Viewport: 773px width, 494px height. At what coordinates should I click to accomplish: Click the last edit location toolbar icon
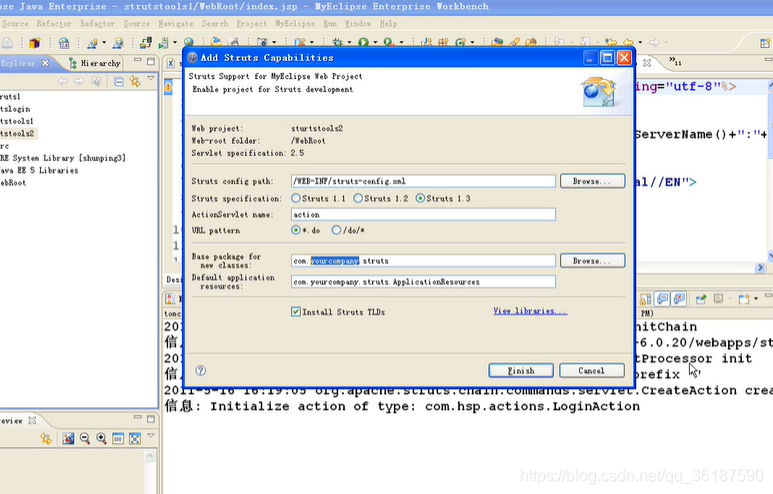coord(611,42)
